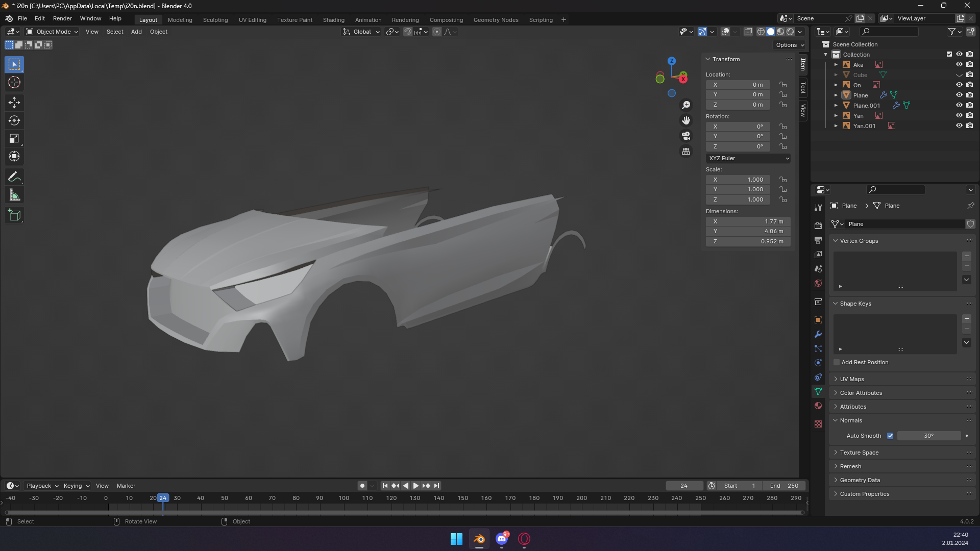
Task: Select the Rotate tool
Action: click(14, 121)
